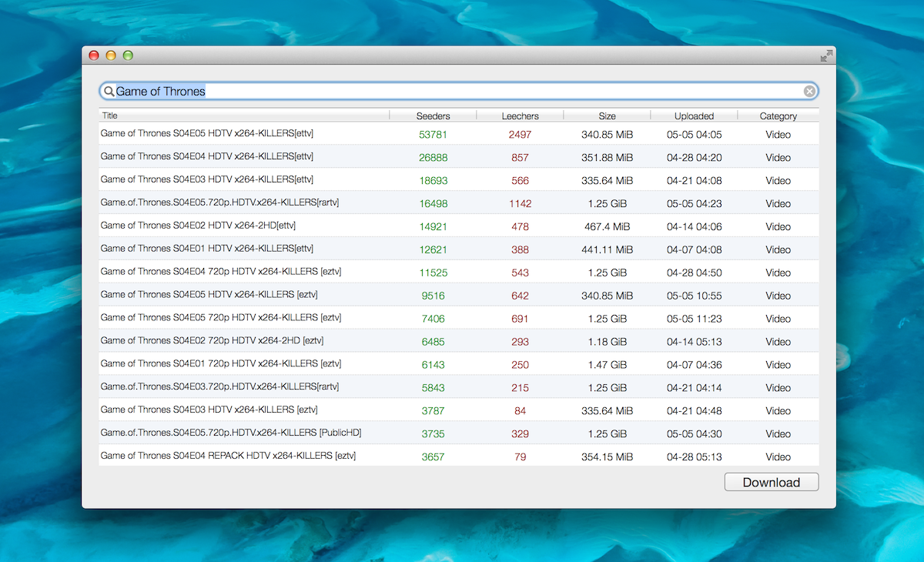The width and height of the screenshot is (924, 562).
Task: Click upload date 05-05 04:05
Action: tap(695, 135)
